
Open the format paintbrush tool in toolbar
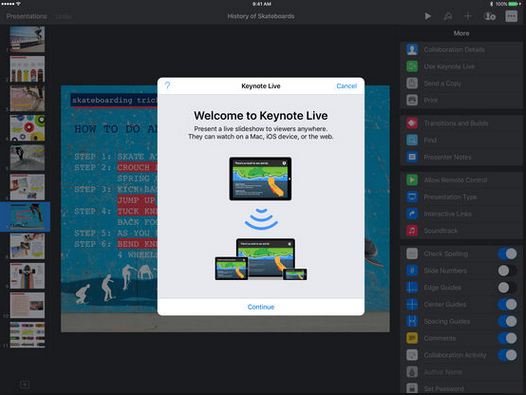coord(448,16)
